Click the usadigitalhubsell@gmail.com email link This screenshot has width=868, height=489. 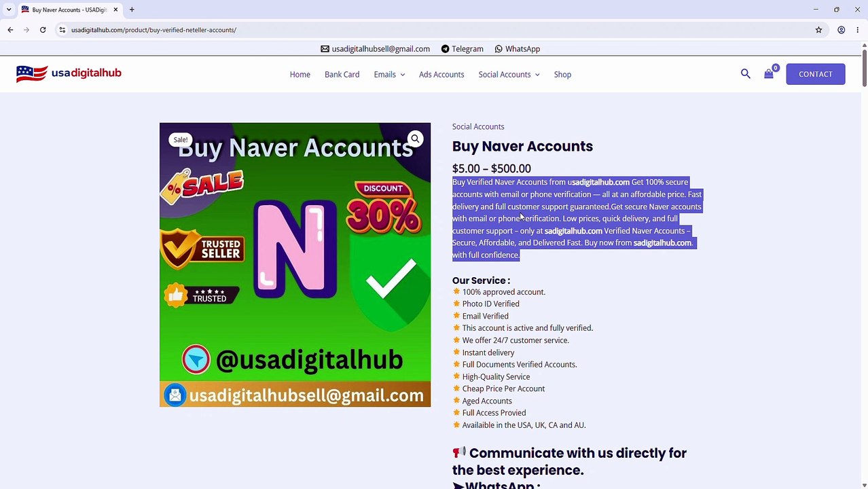click(380, 49)
